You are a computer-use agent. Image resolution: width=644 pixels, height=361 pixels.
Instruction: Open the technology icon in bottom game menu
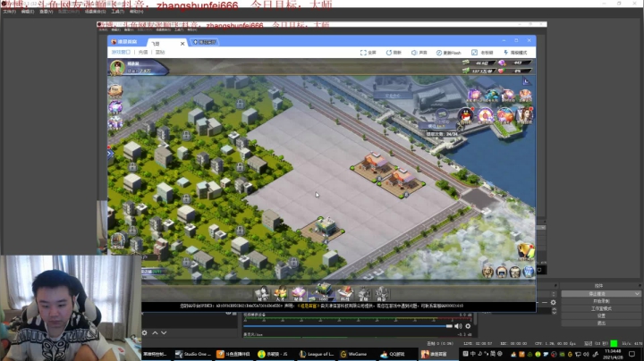(345, 294)
